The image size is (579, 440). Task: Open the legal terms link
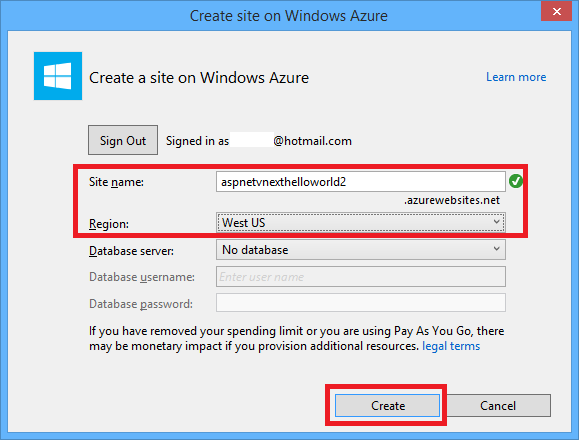pyautogui.click(x=451, y=346)
